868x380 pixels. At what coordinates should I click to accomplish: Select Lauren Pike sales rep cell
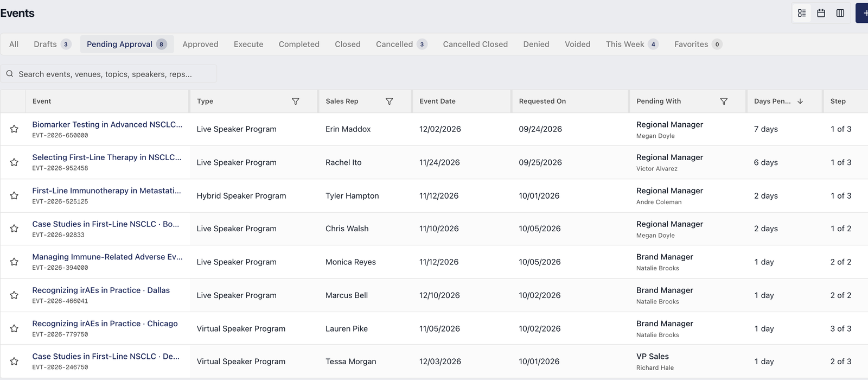[347, 328]
